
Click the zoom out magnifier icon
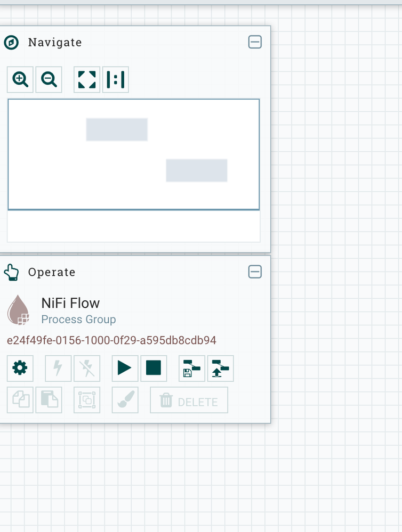(49, 80)
